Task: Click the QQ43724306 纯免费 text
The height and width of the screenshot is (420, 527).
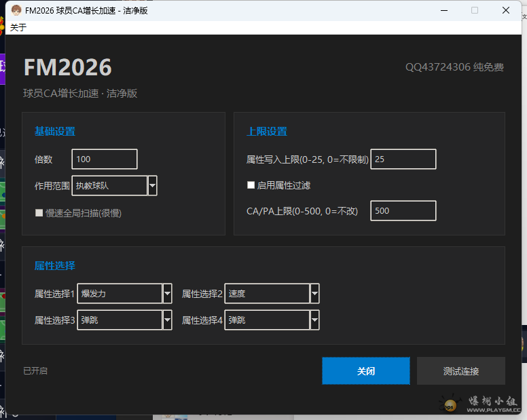Action: [454, 67]
